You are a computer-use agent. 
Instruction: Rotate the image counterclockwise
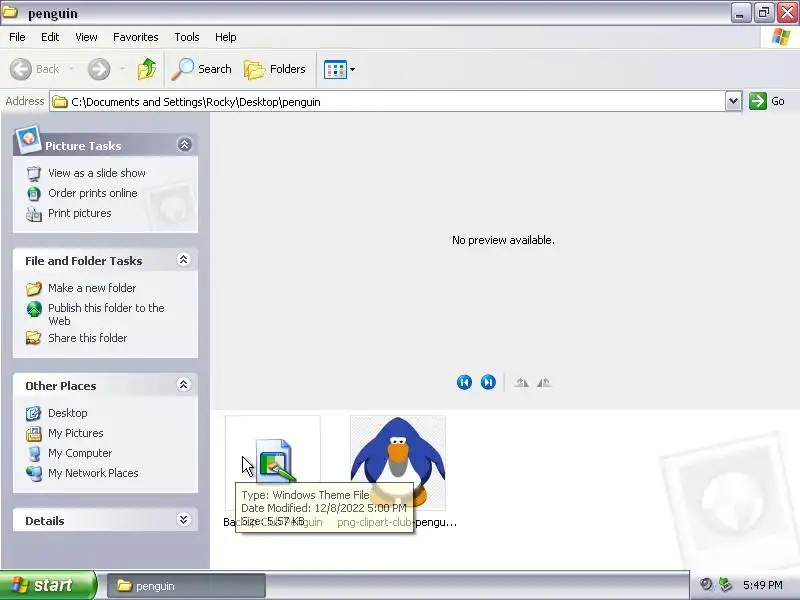point(544,383)
